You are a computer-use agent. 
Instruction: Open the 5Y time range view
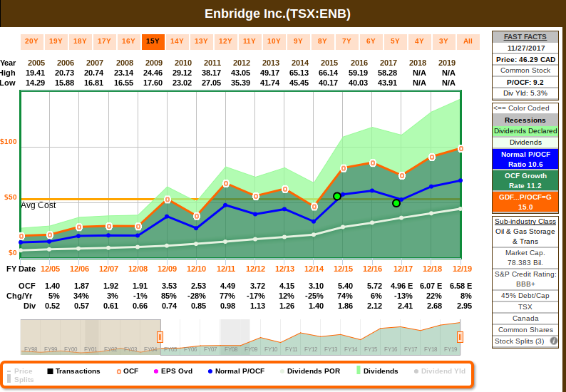[395, 41]
